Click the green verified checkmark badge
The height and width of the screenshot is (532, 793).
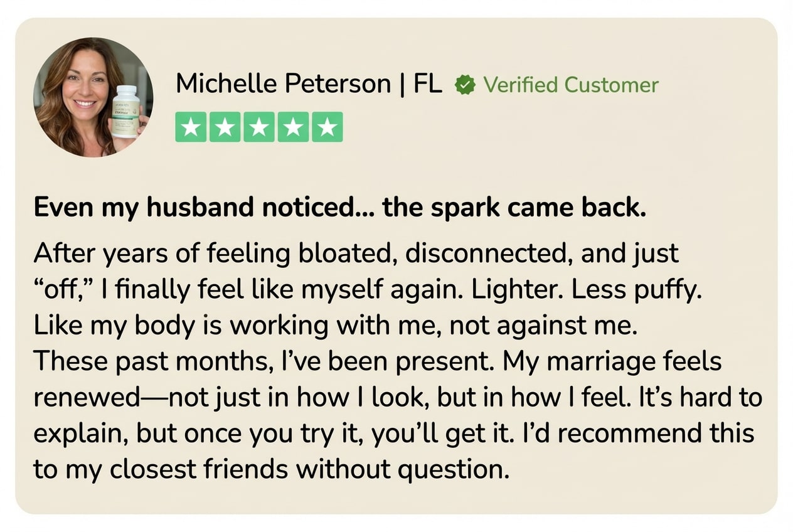coord(465,85)
